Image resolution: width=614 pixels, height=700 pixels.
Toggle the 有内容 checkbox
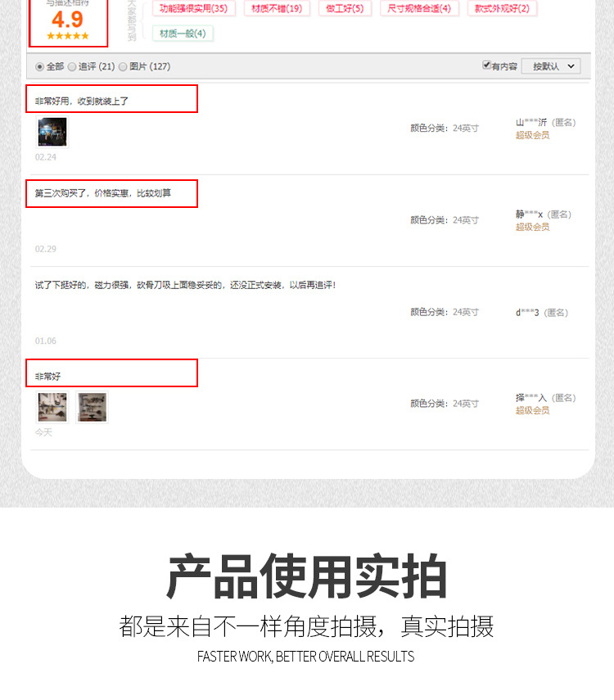[x=487, y=65]
